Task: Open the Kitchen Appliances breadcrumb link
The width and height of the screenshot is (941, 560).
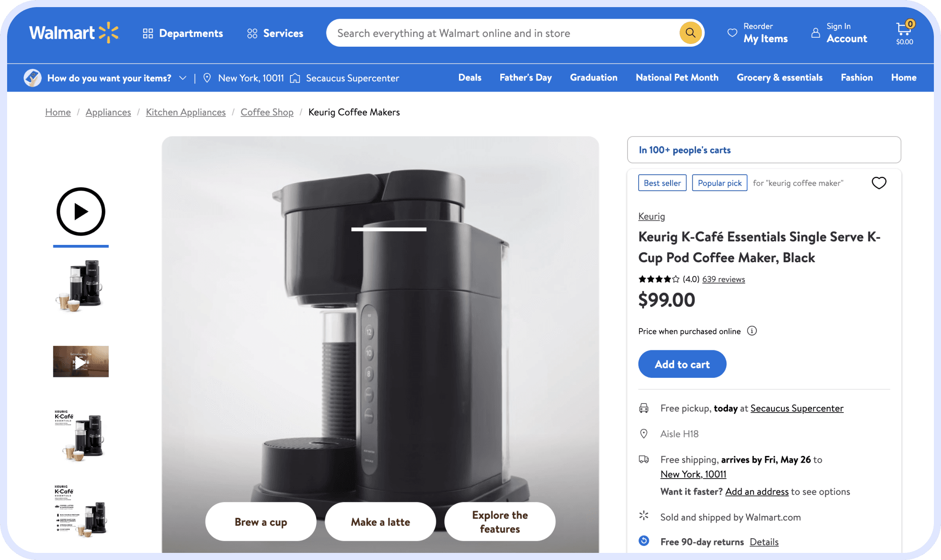Action: click(x=185, y=112)
